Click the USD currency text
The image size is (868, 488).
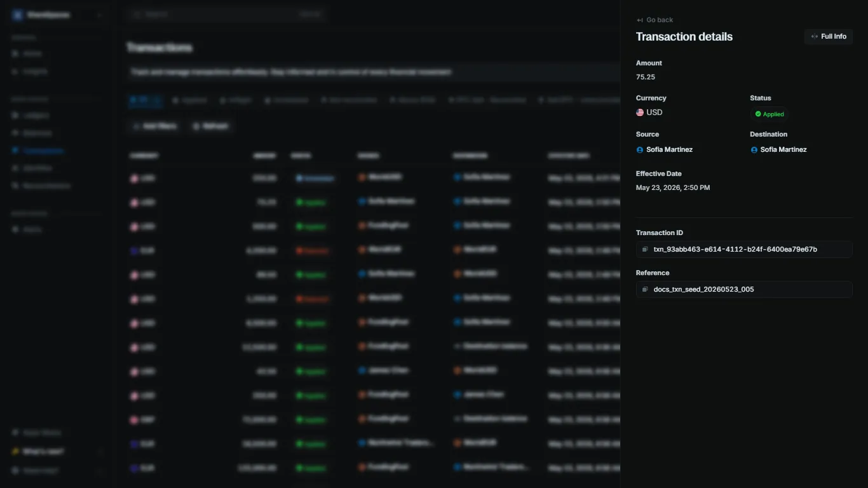pyautogui.click(x=654, y=112)
